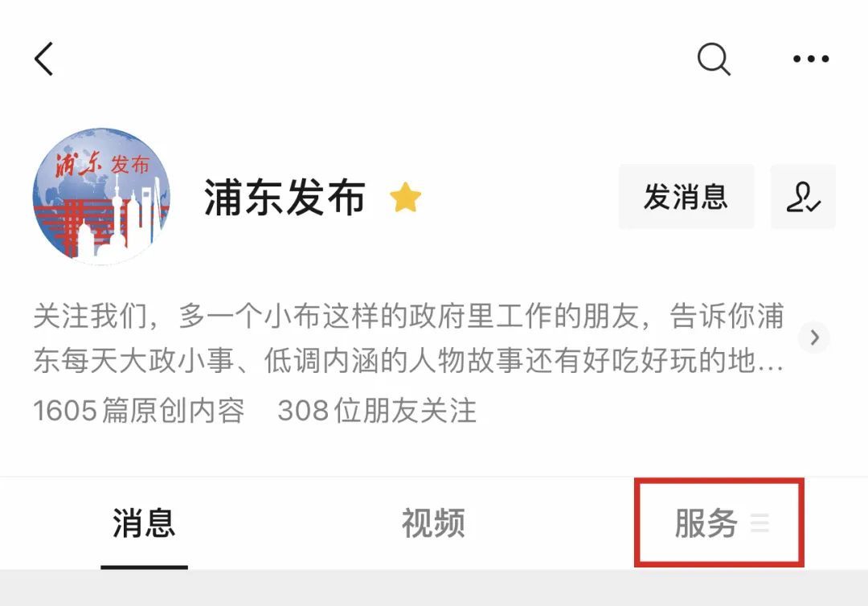
Task: Click the 发消息 button
Action: coord(686,196)
